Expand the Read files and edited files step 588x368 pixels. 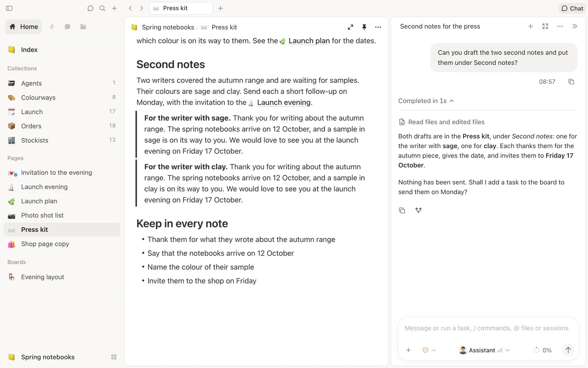[x=441, y=122]
